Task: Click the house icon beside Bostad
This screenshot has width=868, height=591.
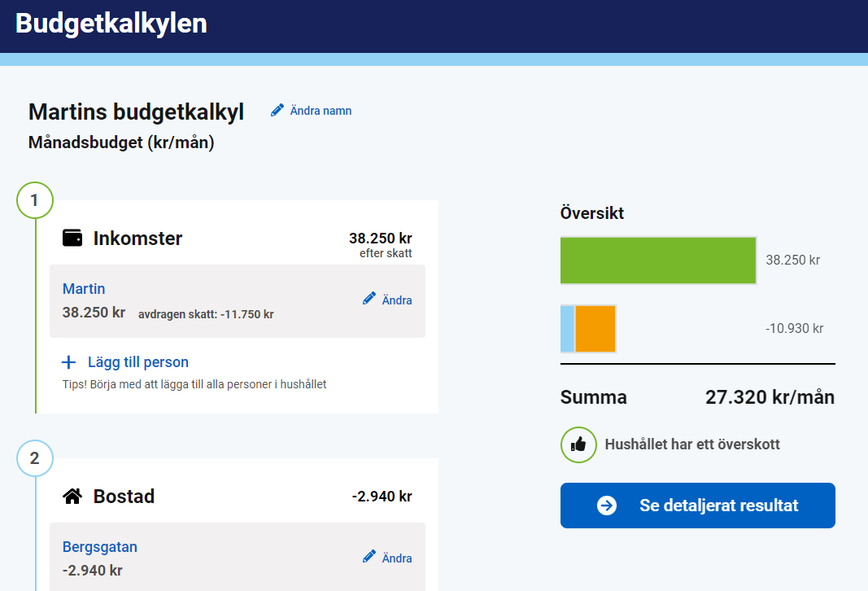Action: (72, 496)
